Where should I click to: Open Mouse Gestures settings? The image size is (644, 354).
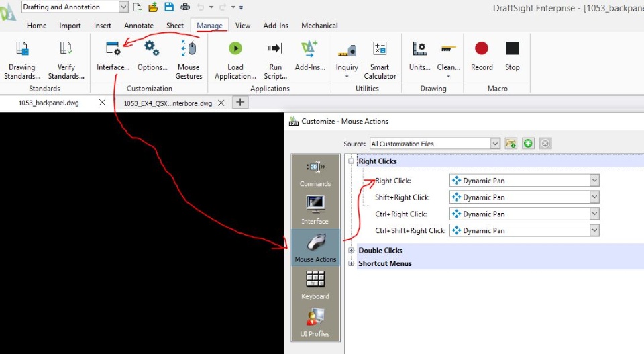pos(189,60)
